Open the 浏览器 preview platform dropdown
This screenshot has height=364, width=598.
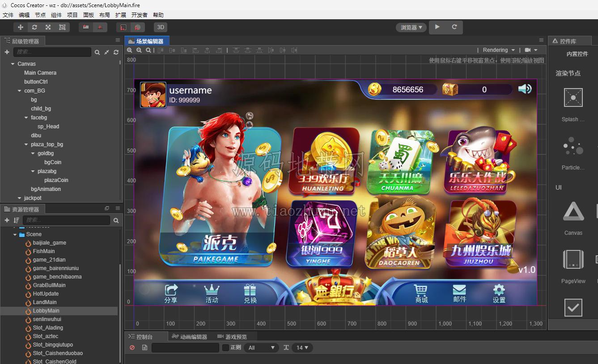click(411, 27)
